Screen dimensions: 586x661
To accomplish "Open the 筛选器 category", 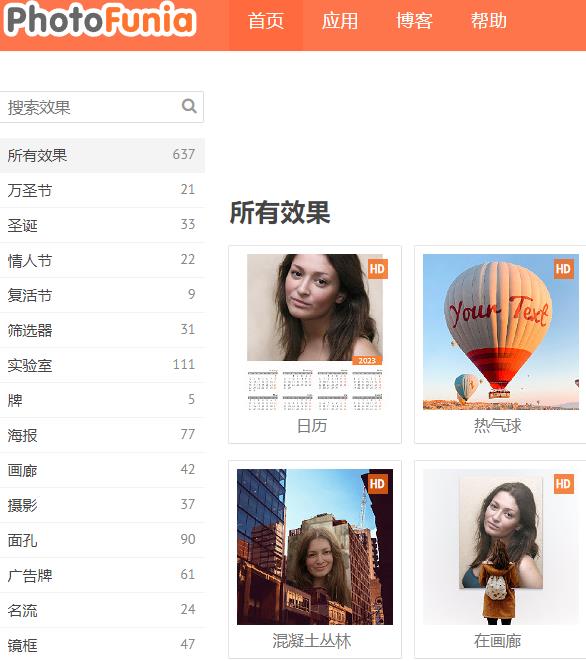I will (x=102, y=330).
